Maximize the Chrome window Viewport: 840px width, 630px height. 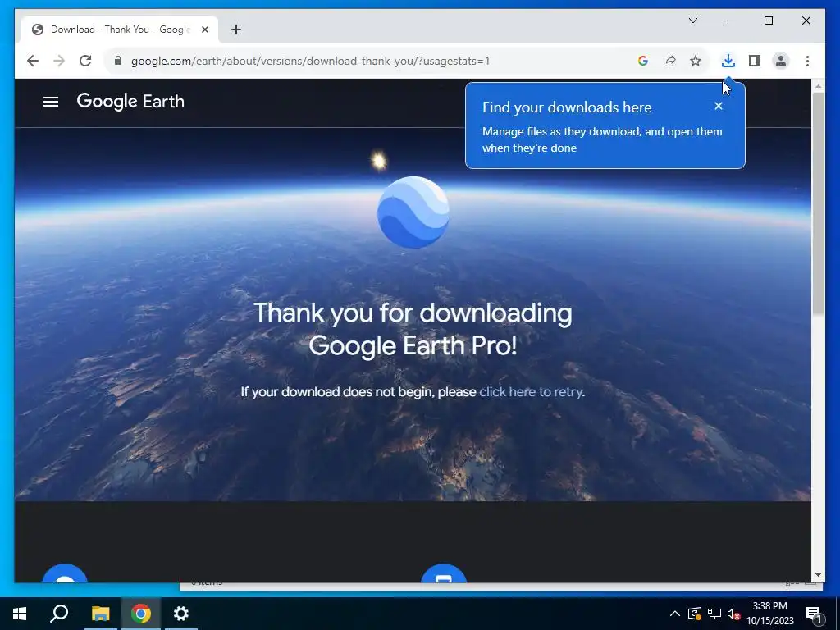coord(768,21)
